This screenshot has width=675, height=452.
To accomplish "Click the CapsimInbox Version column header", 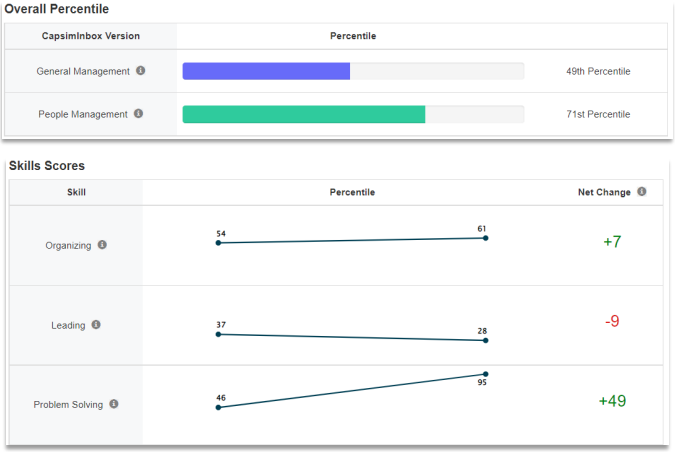I will [x=90, y=36].
